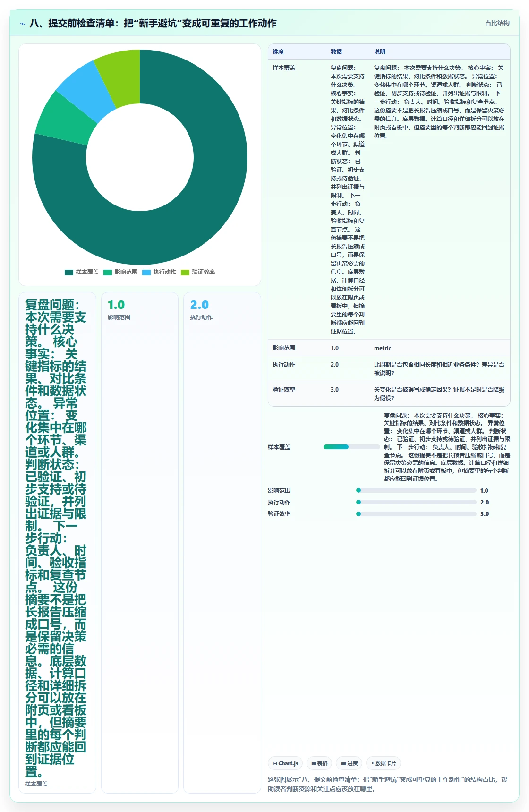Click the 2.0 value in the table
This screenshot has width=529, height=812.
pos(334,365)
